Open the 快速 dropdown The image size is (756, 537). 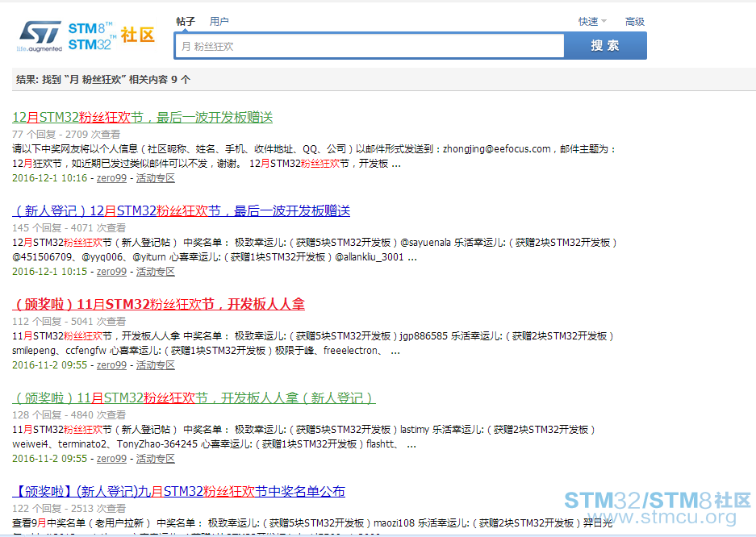coord(592,22)
